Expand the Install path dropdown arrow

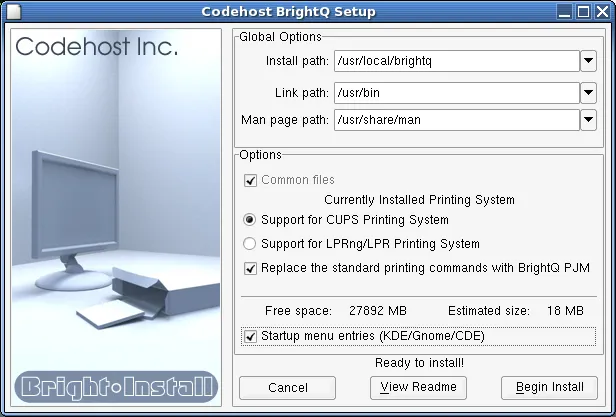click(588, 61)
